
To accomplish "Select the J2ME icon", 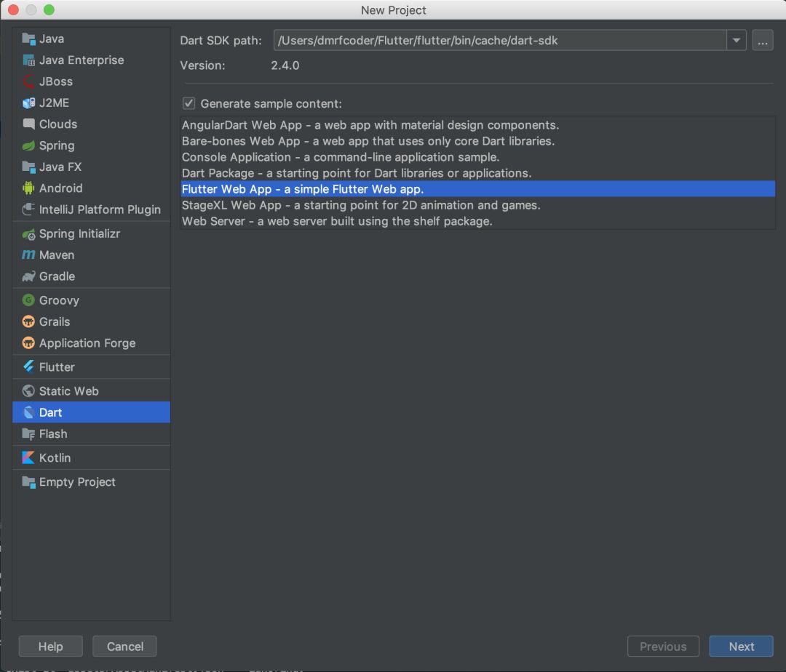I will (28, 103).
